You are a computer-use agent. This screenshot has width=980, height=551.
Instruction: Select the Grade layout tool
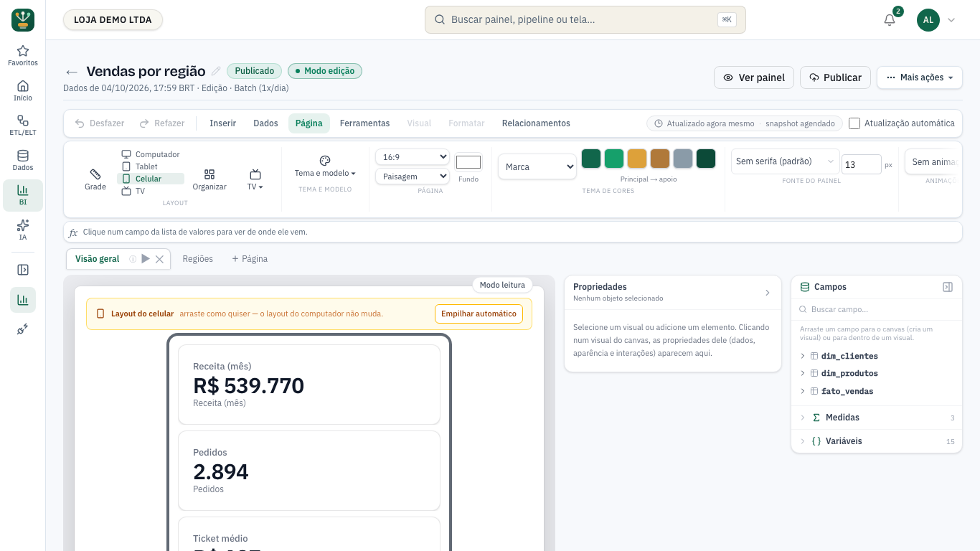(95, 179)
